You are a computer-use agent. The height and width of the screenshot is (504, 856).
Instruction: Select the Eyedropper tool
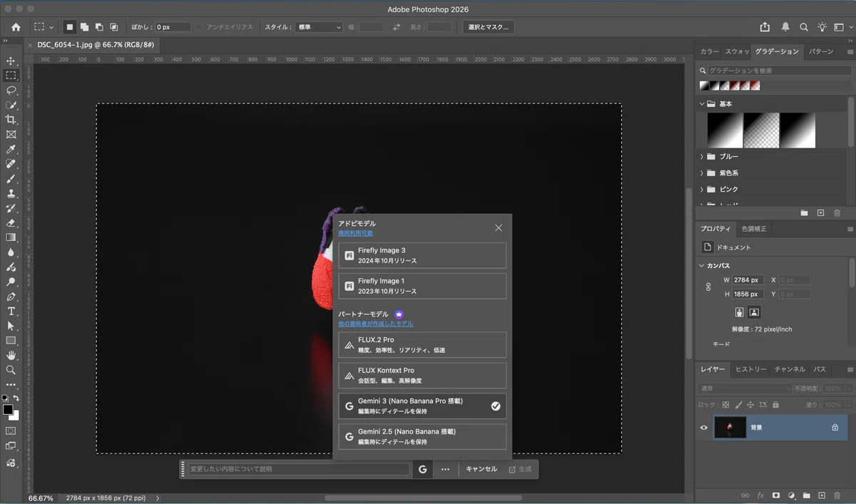pos(11,149)
